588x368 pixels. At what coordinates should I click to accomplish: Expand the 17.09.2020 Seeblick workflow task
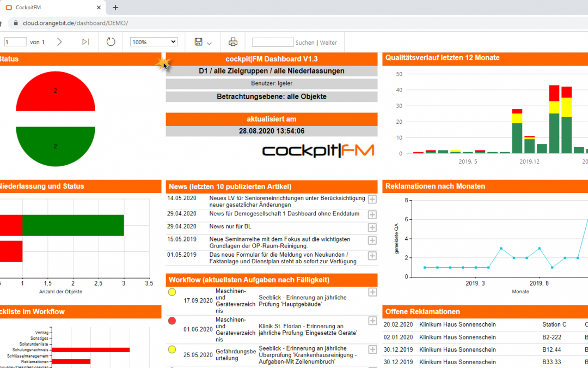click(x=372, y=292)
